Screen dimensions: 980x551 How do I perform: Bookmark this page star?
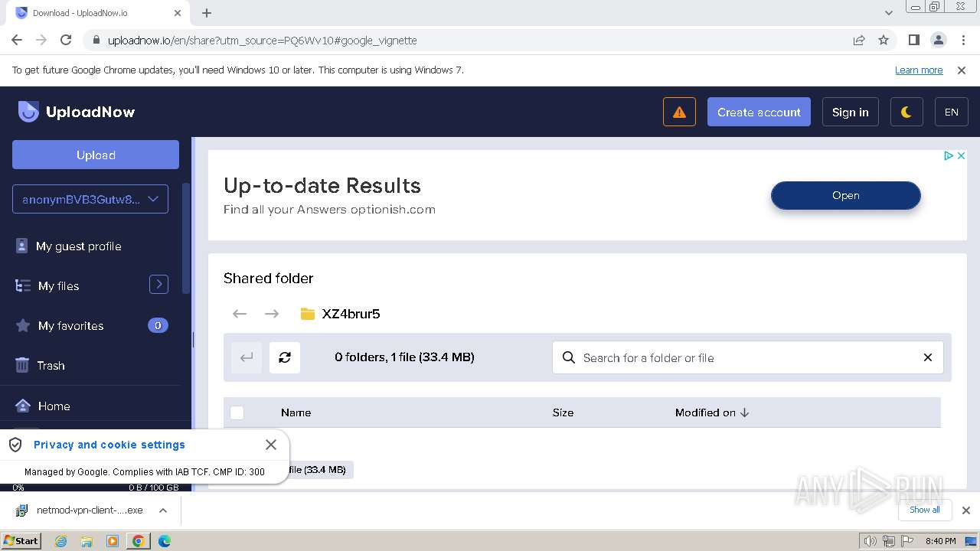click(884, 40)
